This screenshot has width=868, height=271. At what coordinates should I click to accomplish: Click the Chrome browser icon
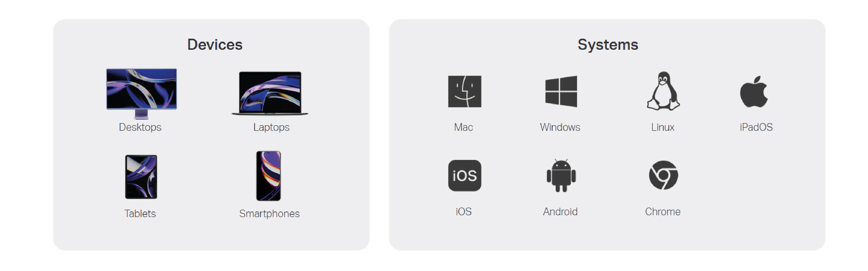(663, 175)
